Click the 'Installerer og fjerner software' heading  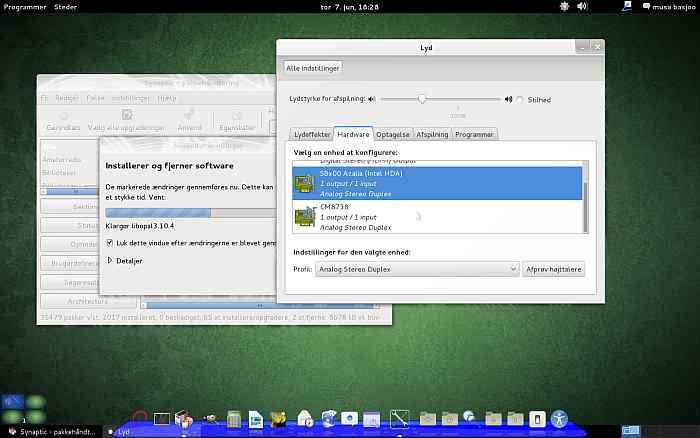click(x=170, y=166)
